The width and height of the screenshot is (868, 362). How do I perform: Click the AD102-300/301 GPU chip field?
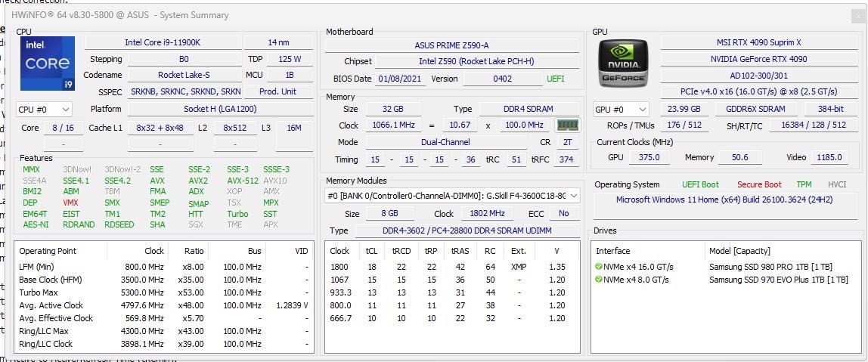tap(758, 76)
